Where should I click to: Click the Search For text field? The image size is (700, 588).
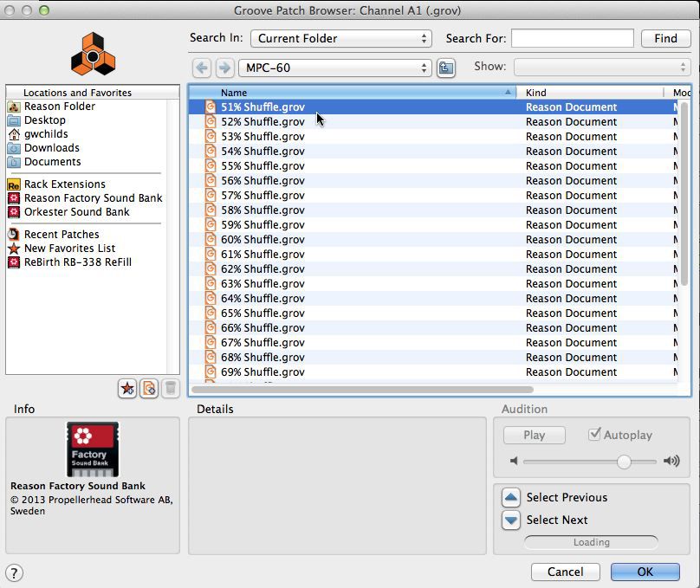[573, 38]
